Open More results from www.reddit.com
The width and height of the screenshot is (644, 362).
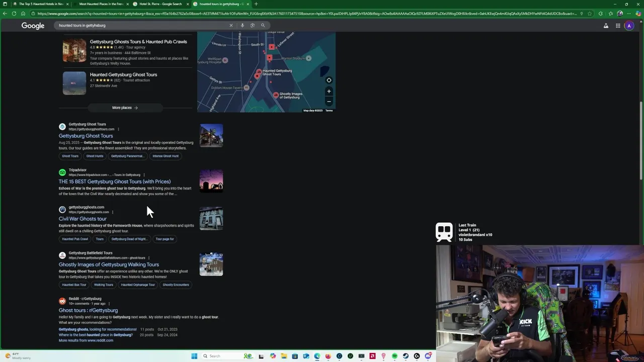[86, 340]
